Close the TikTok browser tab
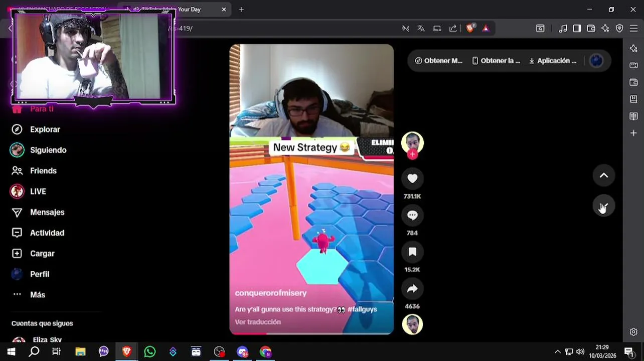 (x=224, y=10)
